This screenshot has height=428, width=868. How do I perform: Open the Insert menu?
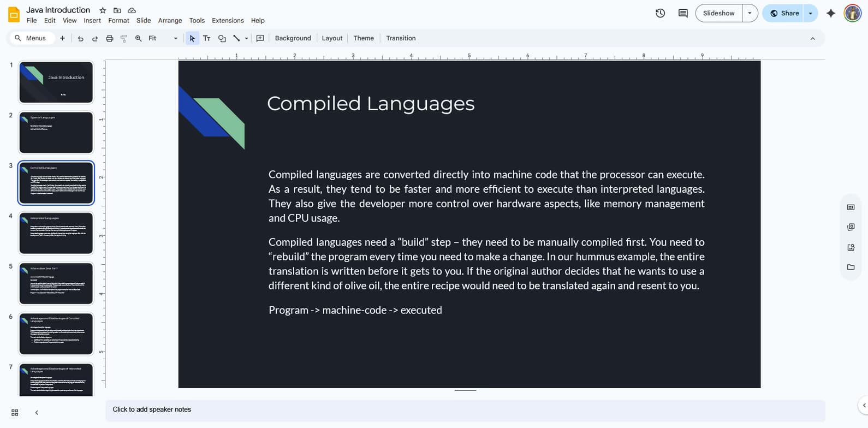92,20
